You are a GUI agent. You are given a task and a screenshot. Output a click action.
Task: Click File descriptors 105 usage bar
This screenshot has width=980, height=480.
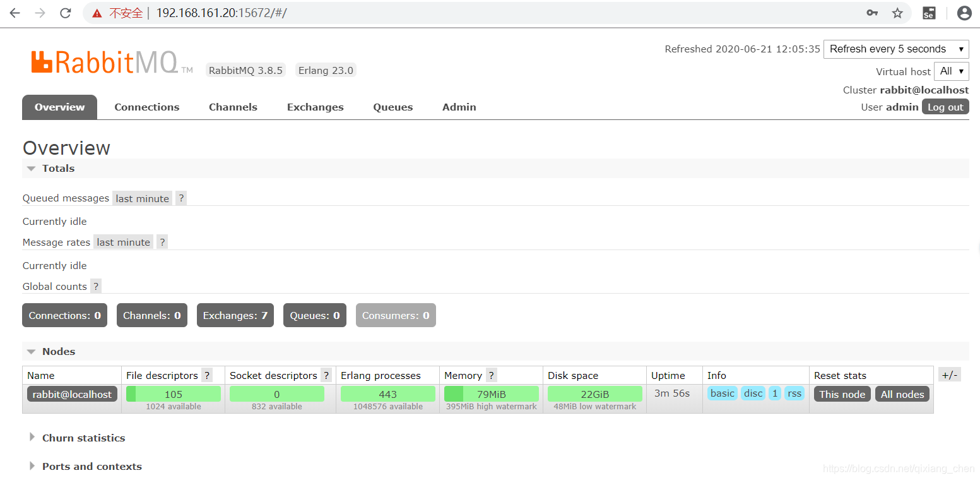click(174, 394)
